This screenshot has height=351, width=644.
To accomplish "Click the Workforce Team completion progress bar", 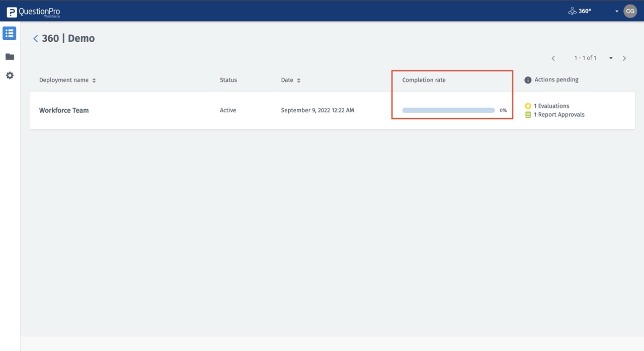I will point(448,110).
